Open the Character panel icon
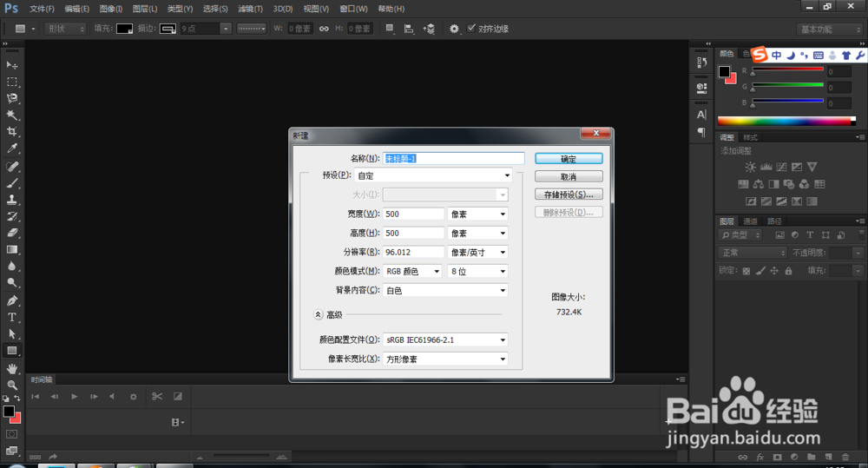 click(701, 115)
